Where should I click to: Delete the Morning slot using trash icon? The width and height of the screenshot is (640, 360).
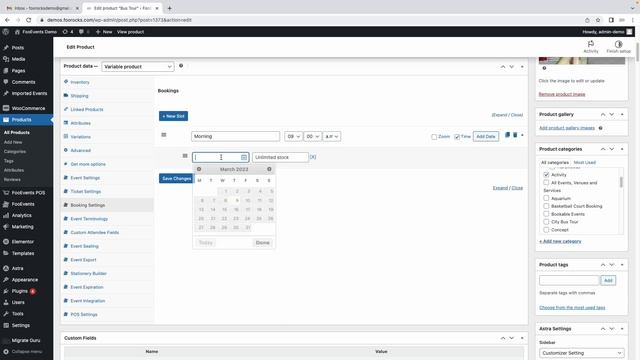[515, 135]
